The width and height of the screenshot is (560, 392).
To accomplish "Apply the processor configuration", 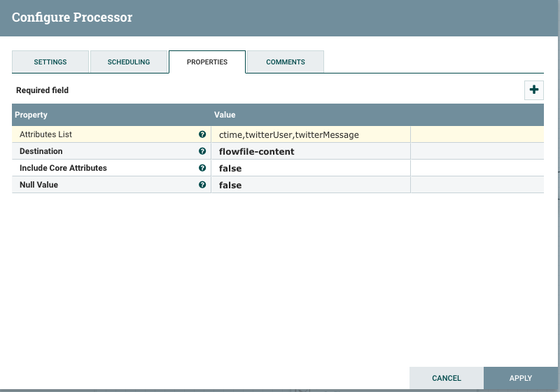I will 521,378.
